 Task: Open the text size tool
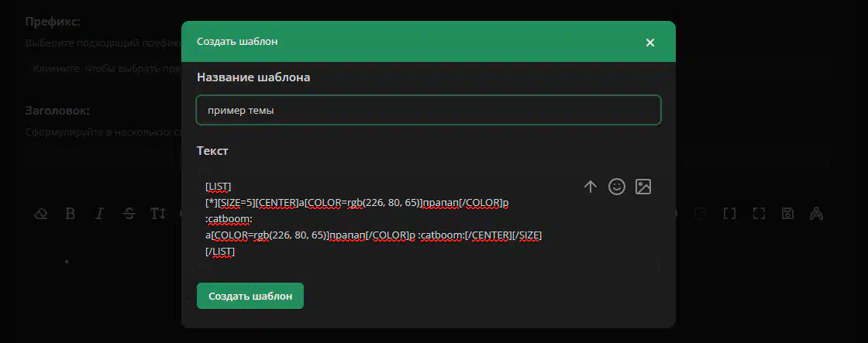click(157, 214)
